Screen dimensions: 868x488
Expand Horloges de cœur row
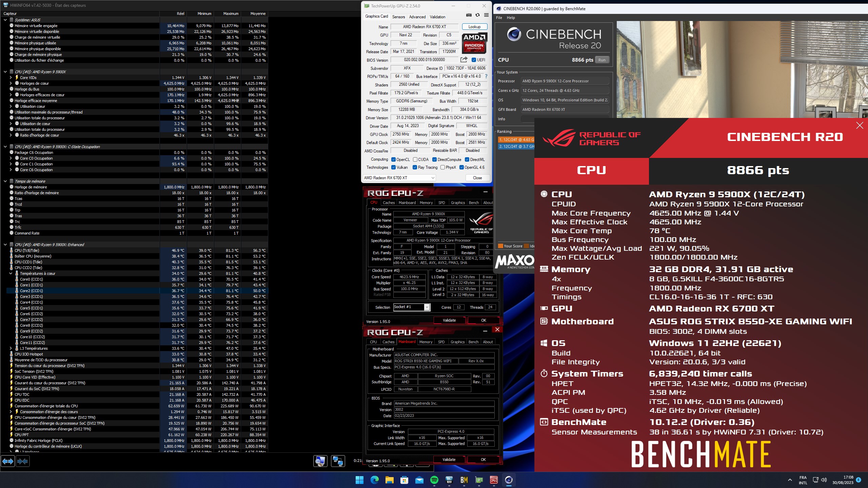[x=11, y=83]
